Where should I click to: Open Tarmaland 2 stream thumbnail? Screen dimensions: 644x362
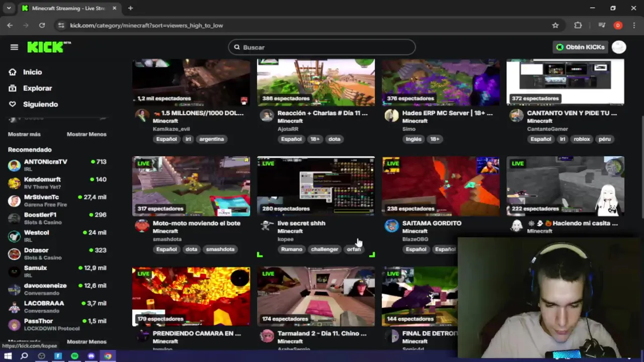click(x=316, y=297)
